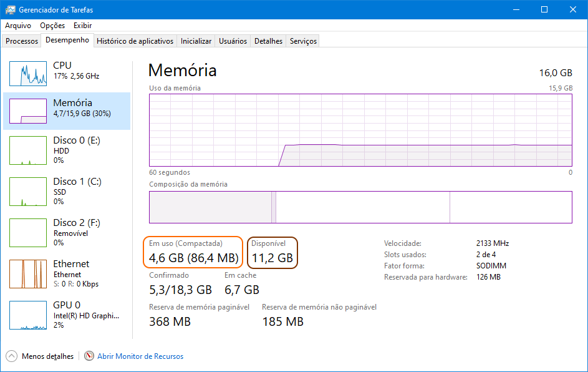Open the Serviços tab
588x372 pixels.
tap(304, 41)
